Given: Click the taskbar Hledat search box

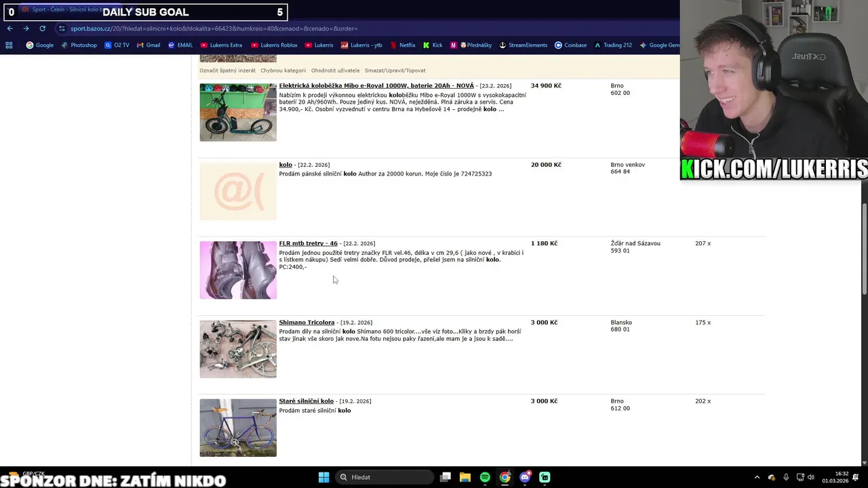Looking at the screenshot, I should (385, 477).
